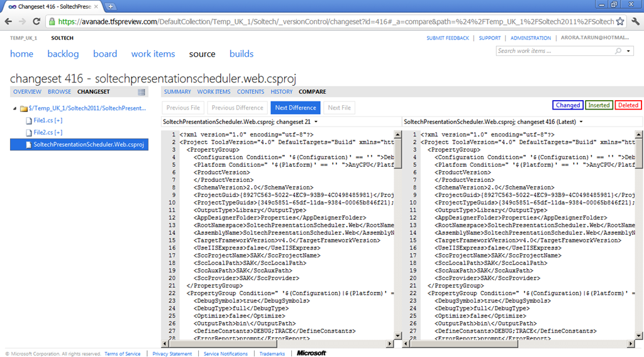Screen dimensions: 644x357
Task: Go to the home hub
Action: 22,54
